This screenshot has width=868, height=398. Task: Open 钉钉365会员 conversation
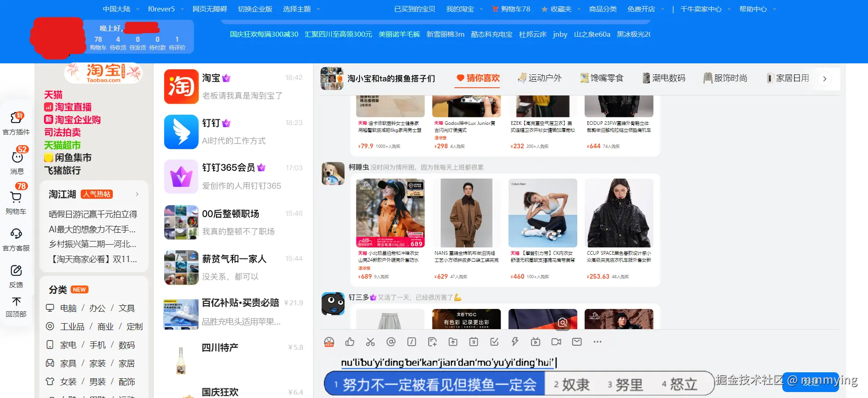tap(234, 177)
